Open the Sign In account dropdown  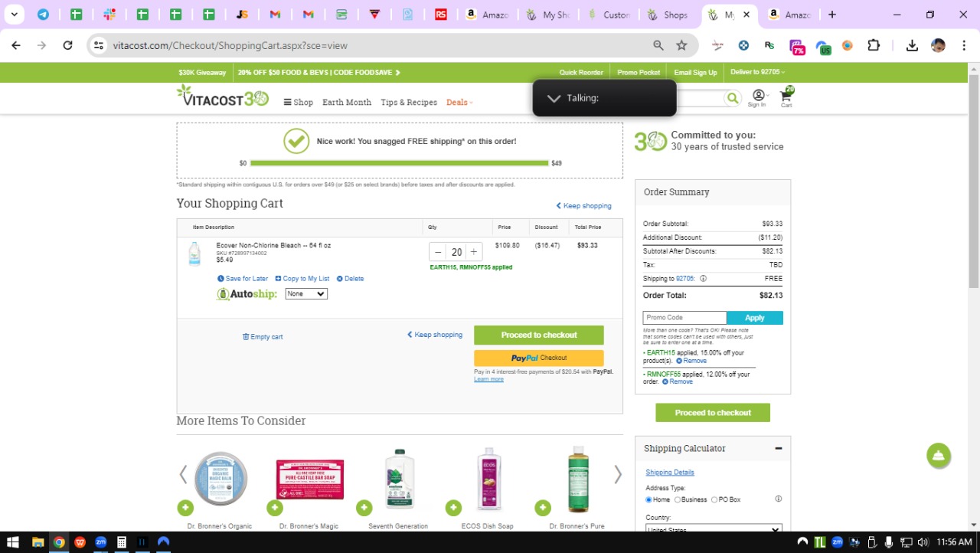[x=758, y=98]
